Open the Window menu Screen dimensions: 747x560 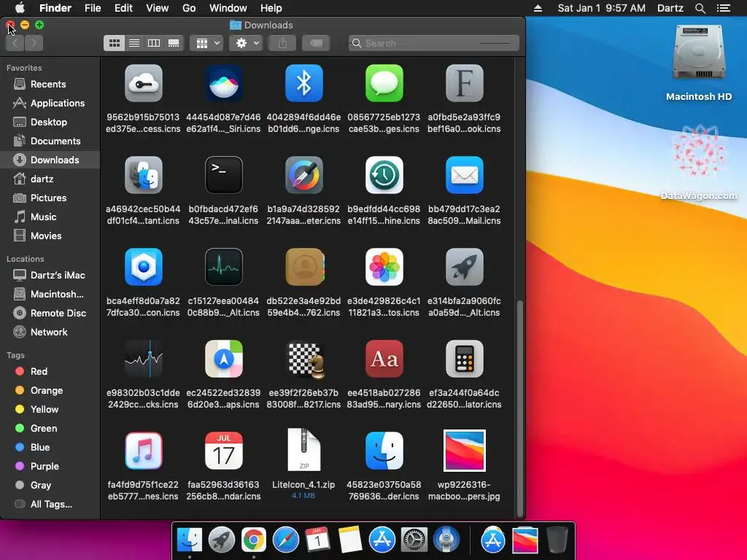coord(228,8)
